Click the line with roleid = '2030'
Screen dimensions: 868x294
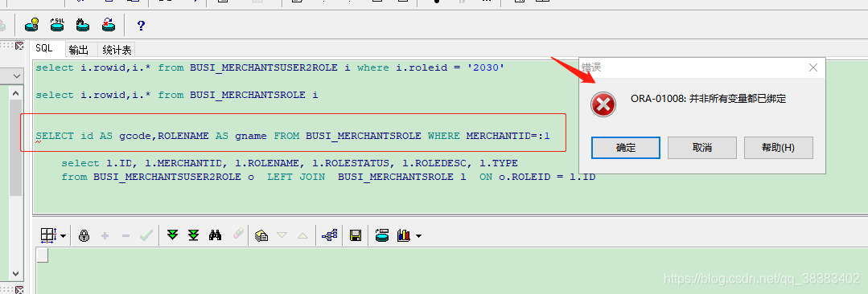click(x=269, y=68)
